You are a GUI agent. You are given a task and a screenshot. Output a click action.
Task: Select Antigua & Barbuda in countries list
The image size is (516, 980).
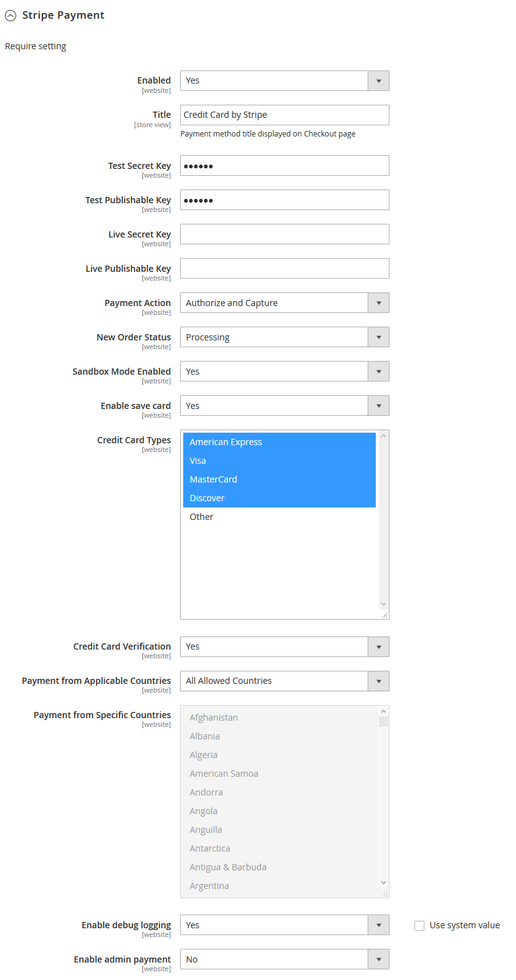(280, 867)
